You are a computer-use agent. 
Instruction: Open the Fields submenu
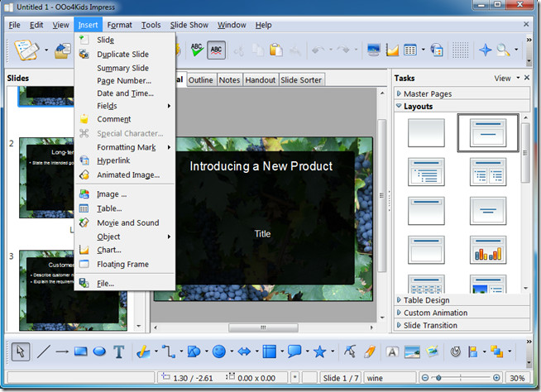point(125,106)
